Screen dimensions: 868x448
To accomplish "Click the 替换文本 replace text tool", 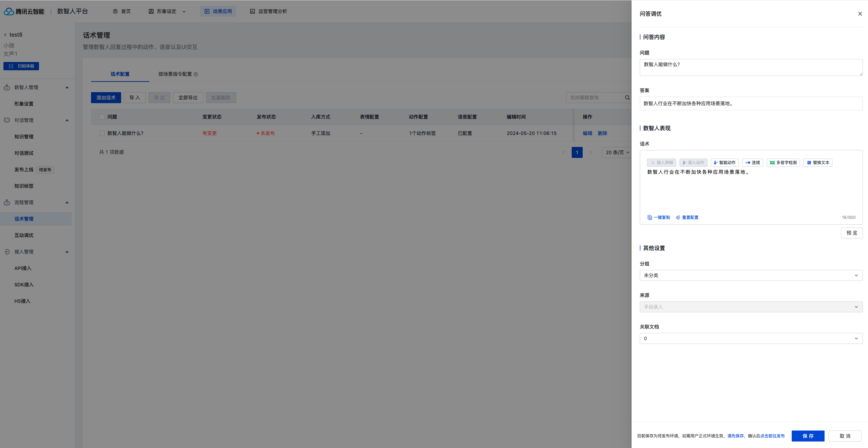I will click(x=818, y=163).
